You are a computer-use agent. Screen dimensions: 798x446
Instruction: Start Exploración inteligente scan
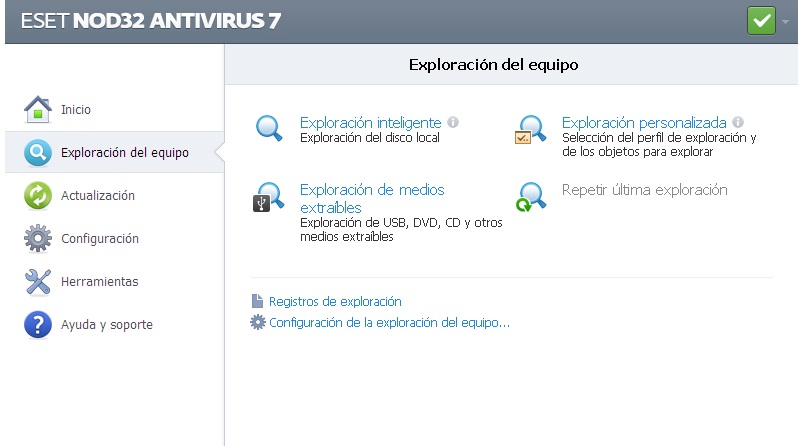370,123
